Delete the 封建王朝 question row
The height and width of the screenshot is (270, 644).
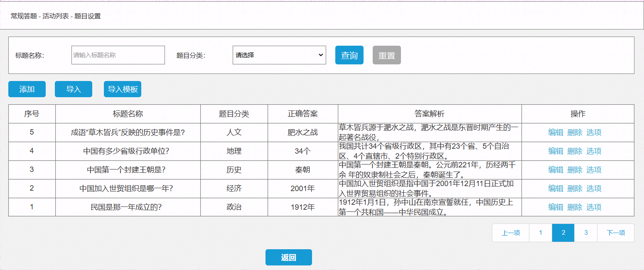[x=575, y=170]
